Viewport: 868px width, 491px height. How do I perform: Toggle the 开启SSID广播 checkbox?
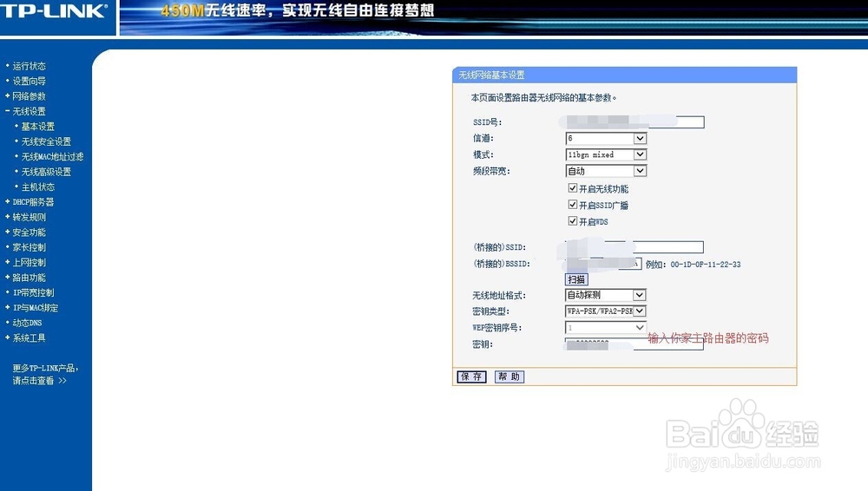coord(572,205)
